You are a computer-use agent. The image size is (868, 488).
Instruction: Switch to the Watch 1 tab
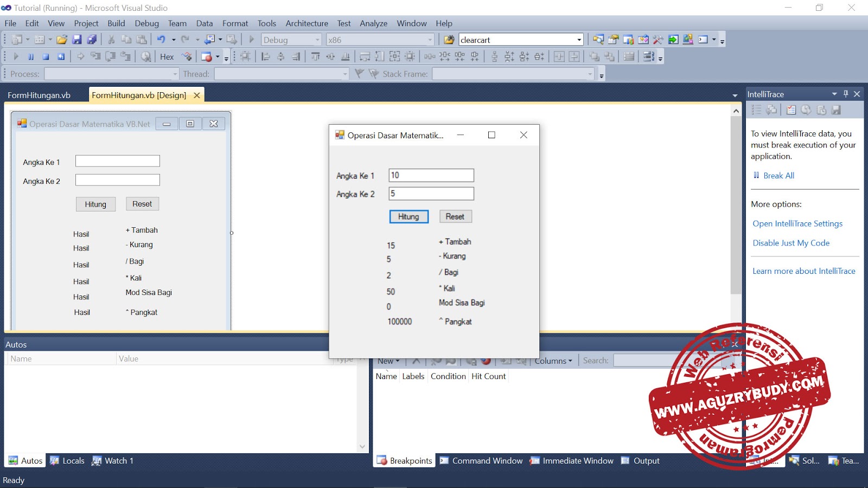click(113, 460)
